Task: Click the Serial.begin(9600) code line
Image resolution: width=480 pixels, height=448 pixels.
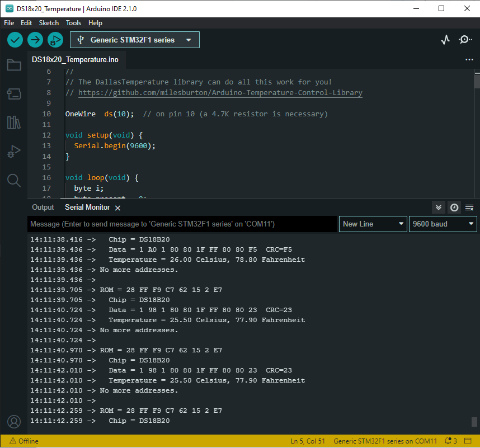Action: click(x=115, y=146)
